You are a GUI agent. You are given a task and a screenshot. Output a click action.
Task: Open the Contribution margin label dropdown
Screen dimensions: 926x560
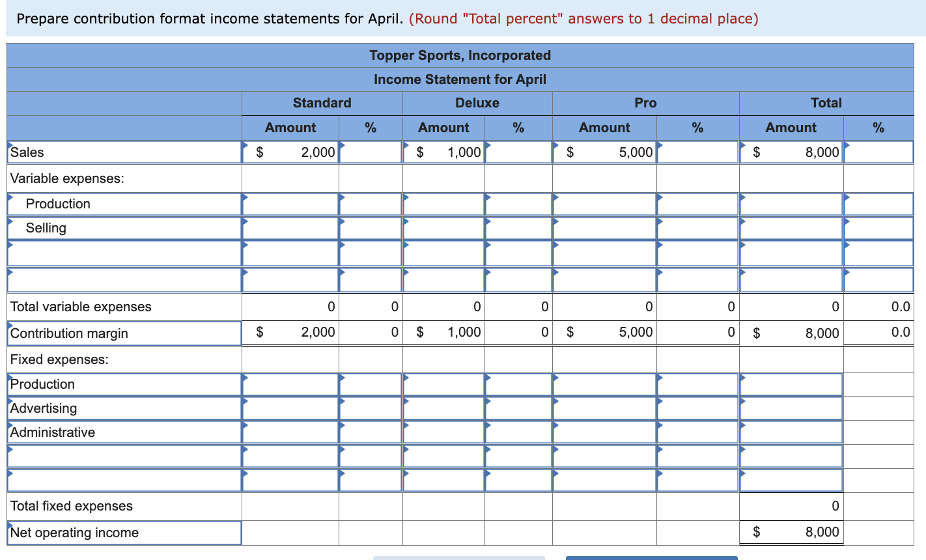tap(124, 333)
